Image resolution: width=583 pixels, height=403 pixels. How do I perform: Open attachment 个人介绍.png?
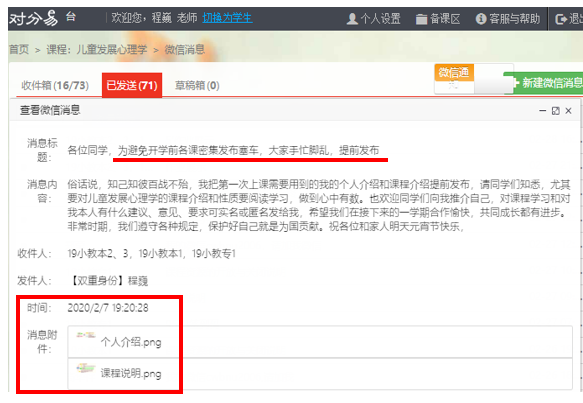pyautogui.click(x=131, y=342)
